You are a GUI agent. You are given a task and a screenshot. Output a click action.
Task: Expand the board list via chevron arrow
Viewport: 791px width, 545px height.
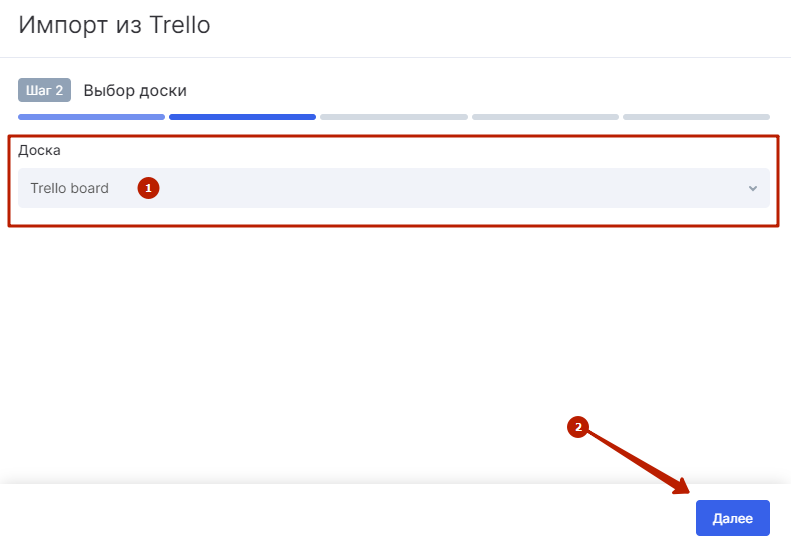pyautogui.click(x=753, y=188)
